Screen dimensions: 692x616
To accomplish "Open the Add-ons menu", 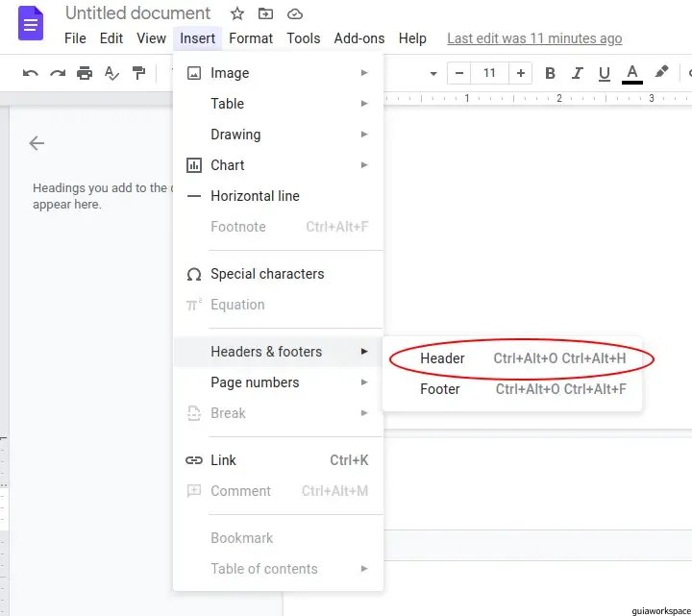I will [x=358, y=38].
